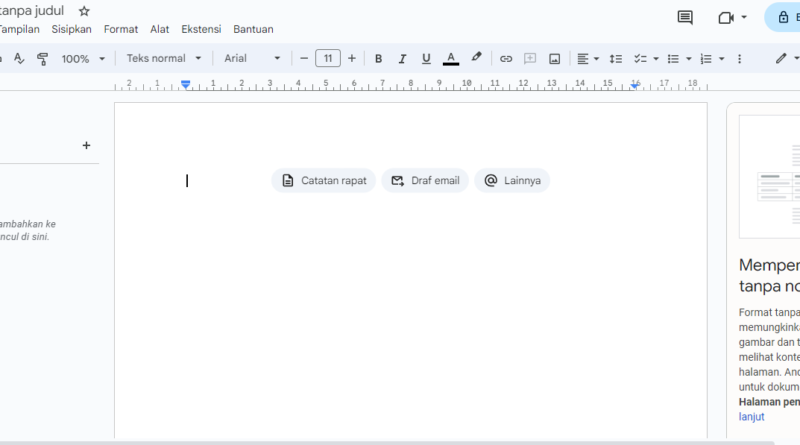Open the Alat menu
The width and height of the screenshot is (800, 445).
coord(159,29)
